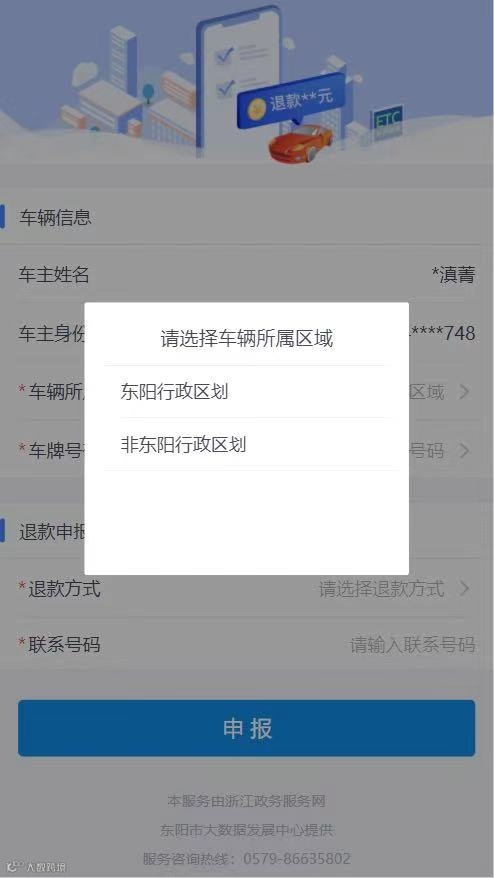
Task: Click the gold coin icon in banner
Action: 257,109
